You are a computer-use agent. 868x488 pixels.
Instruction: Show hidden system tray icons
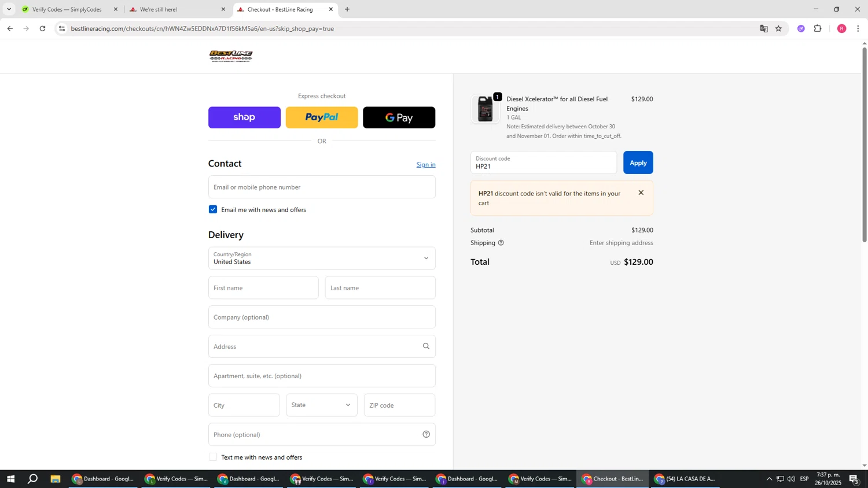[x=769, y=479]
